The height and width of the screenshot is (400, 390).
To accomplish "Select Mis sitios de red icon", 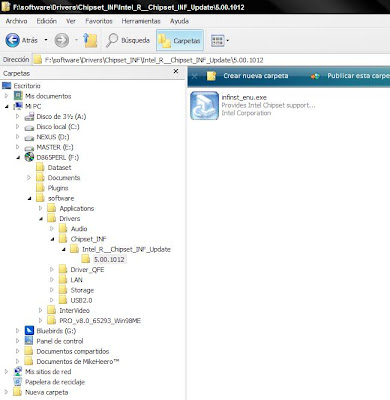I will click(18, 372).
